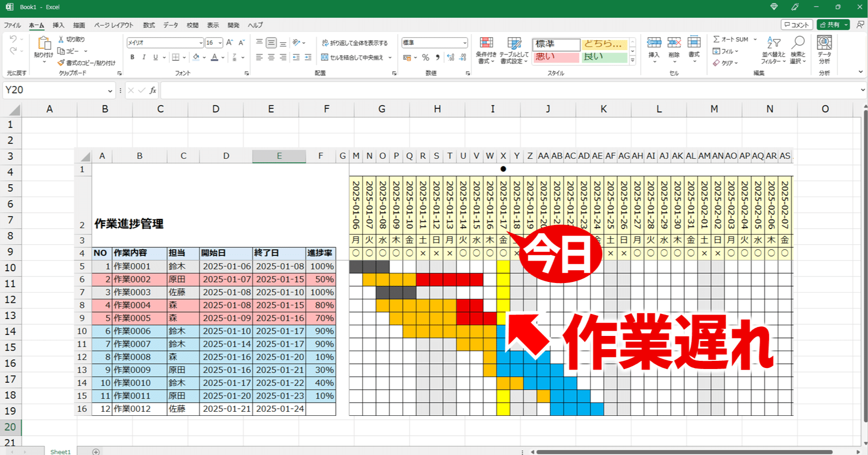Toggle italic formatting
The height and width of the screenshot is (455, 868).
(x=144, y=58)
